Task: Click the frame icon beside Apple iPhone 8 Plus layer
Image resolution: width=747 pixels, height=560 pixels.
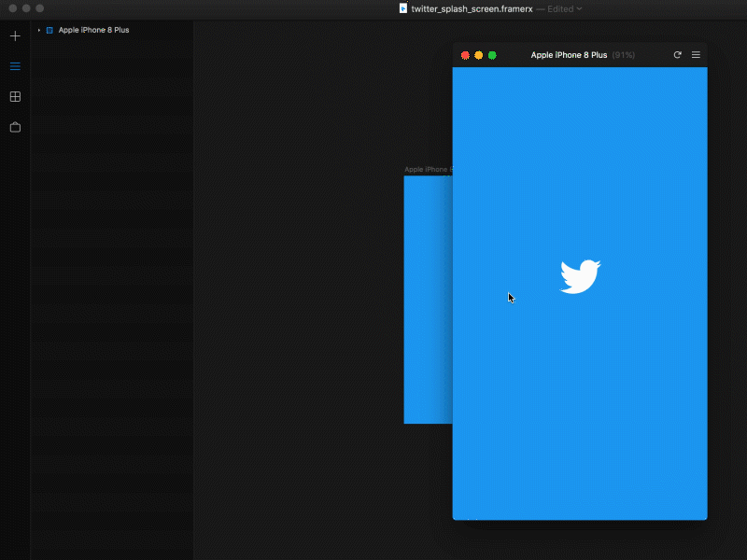Action: coord(49,30)
